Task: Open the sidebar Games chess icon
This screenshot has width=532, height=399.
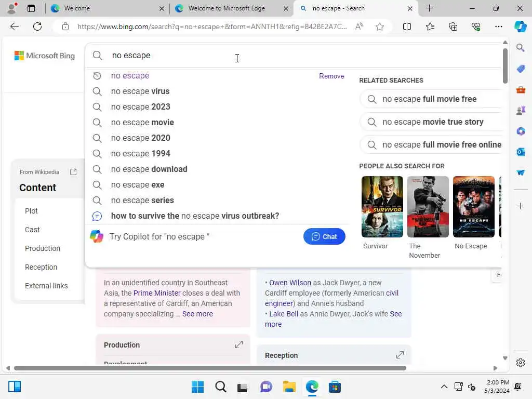Action: pos(521,110)
